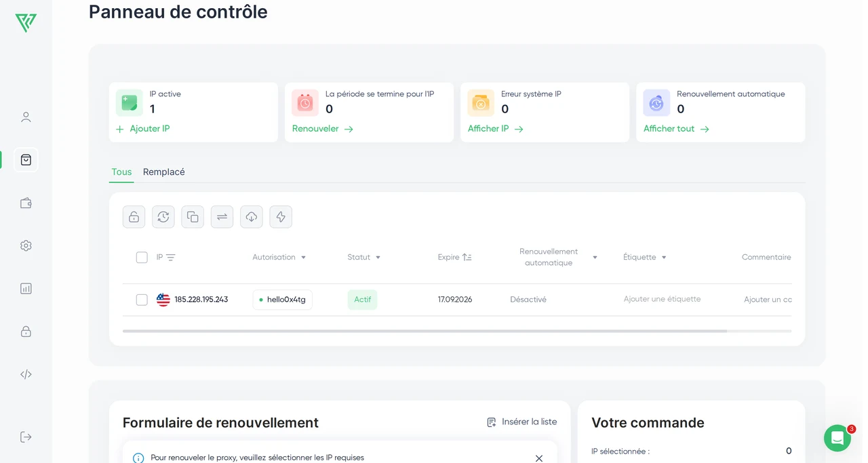Viewport: 868px width, 463px height.
Task: Click the lightning bolt toolbar icon
Action: tap(281, 217)
